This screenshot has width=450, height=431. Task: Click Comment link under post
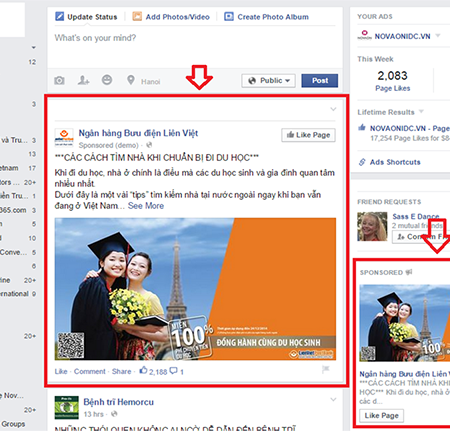90,371
